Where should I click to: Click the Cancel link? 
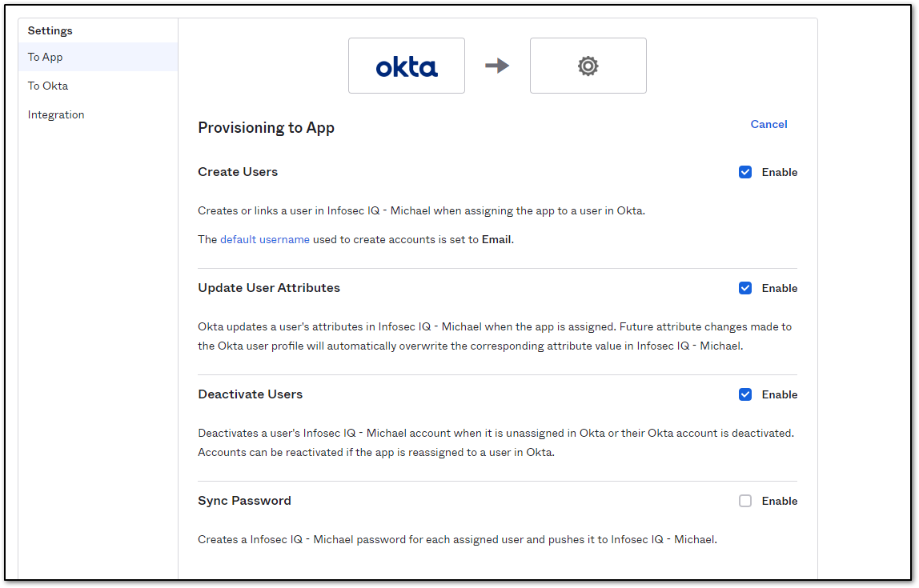(x=769, y=124)
